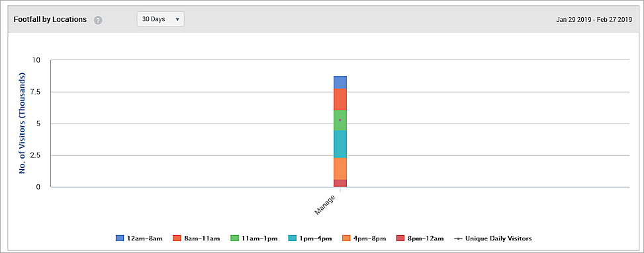Toggle the 8pm–12am legend series
The height and width of the screenshot is (253, 644).
click(420, 238)
